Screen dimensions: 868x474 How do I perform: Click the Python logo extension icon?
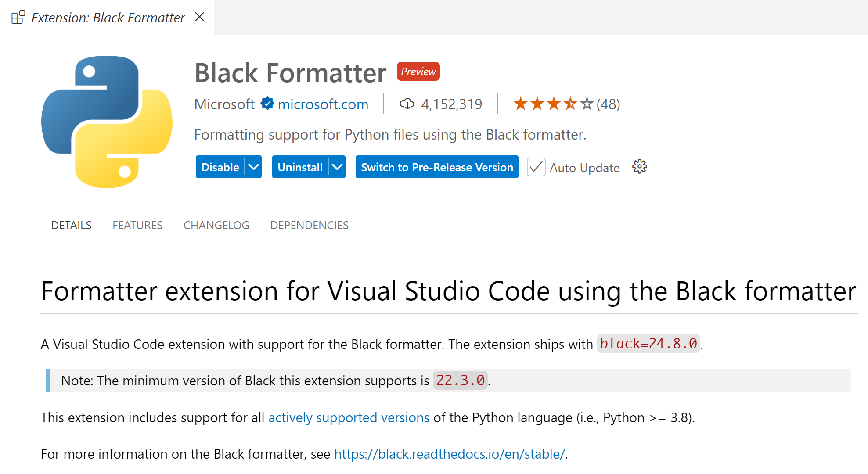click(x=107, y=122)
